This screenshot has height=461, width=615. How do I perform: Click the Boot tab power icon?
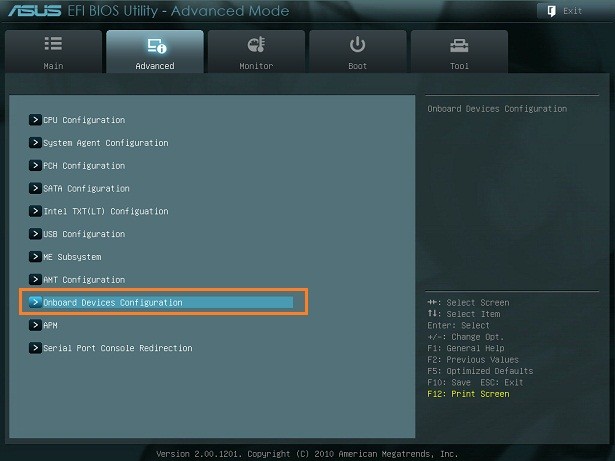(357, 44)
